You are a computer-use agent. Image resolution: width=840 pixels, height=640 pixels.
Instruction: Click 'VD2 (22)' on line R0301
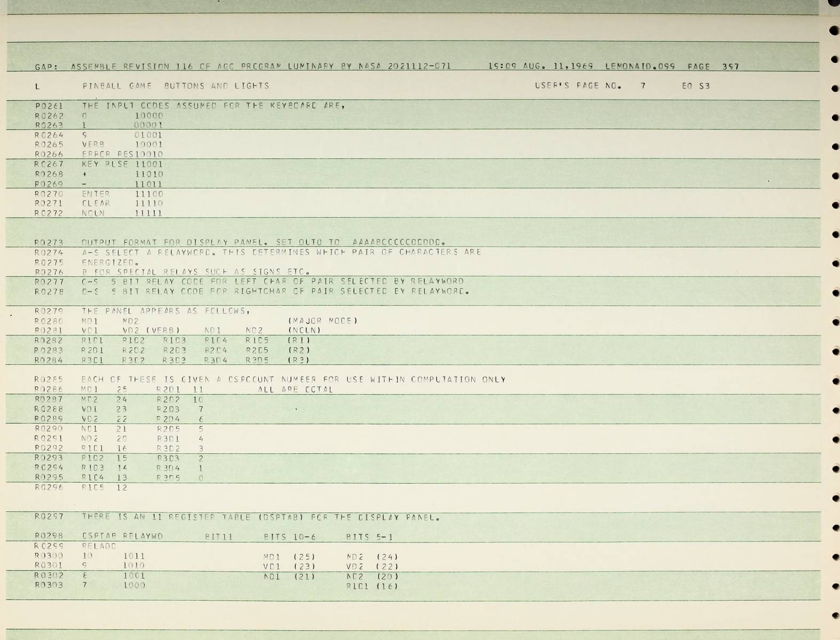(373, 566)
